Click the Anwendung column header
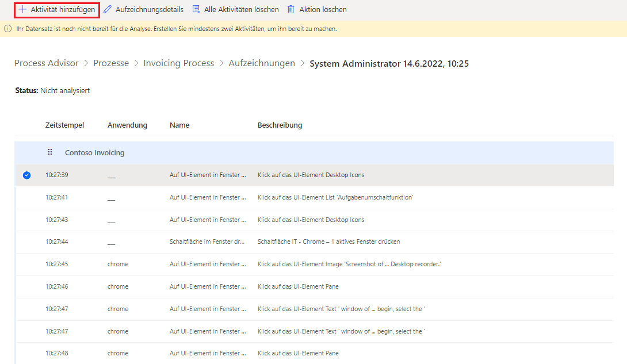This screenshot has width=627, height=364. tap(127, 125)
